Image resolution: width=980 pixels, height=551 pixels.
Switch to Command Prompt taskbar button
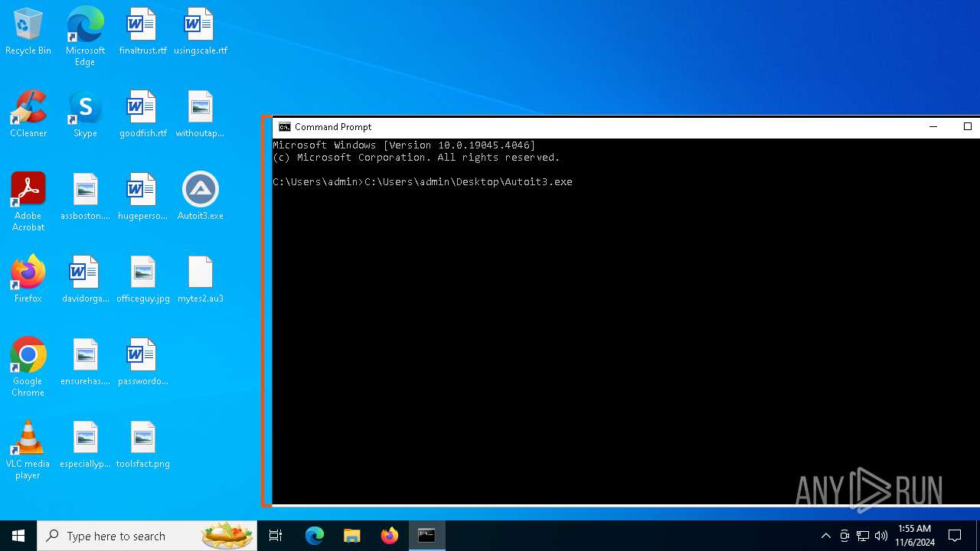[x=426, y=536]
